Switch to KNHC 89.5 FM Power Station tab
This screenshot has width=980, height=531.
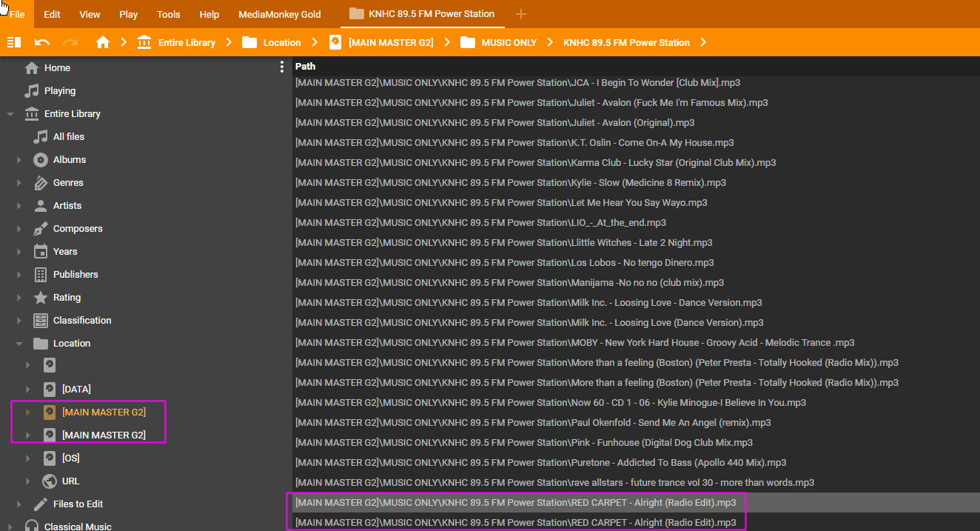click(x=431, y=13)
